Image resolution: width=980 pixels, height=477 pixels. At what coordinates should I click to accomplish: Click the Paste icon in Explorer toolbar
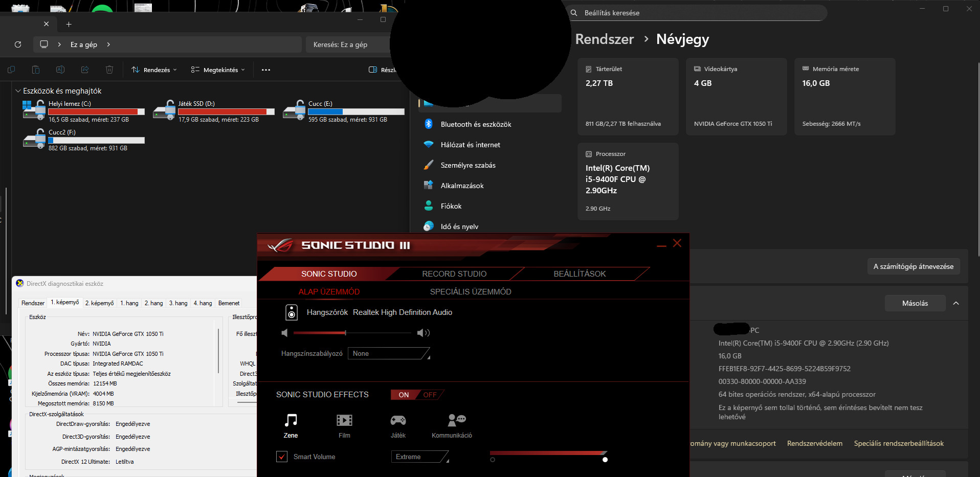click(x=36, y=70)
